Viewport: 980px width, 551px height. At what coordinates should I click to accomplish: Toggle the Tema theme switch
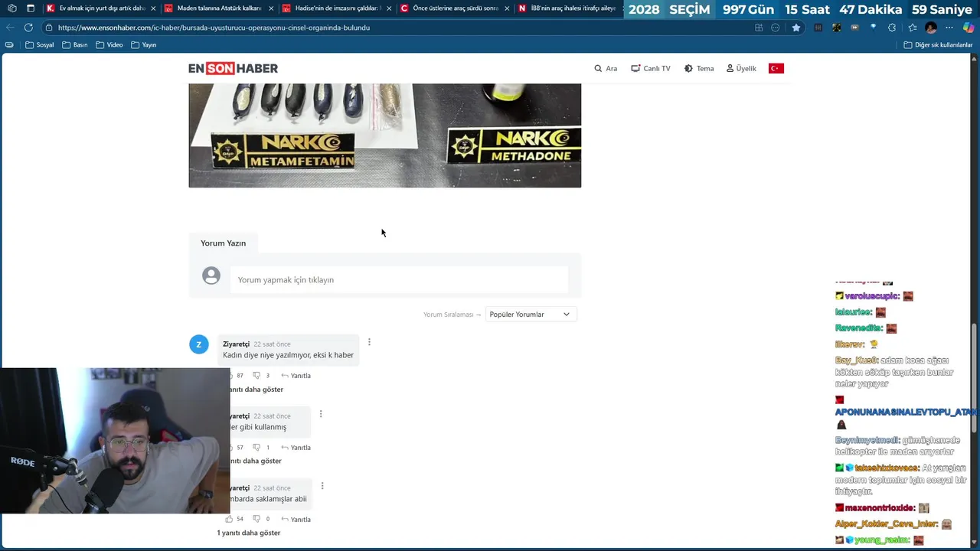click(698, 69)
